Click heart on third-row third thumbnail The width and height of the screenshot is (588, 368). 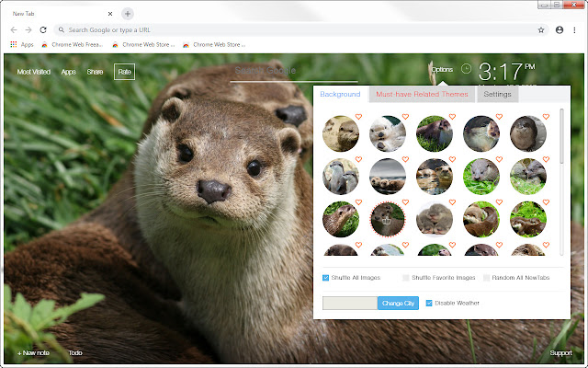[x=452, y=202]
